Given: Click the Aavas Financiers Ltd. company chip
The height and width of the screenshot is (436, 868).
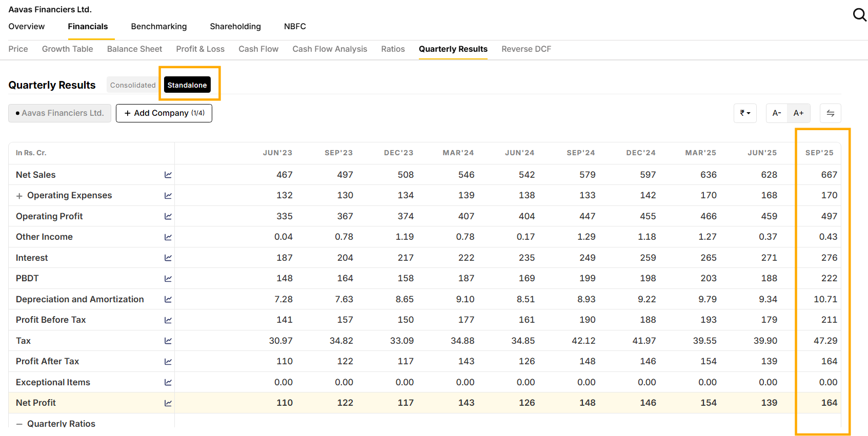Looking at the screenshot, I should point(60,113).
